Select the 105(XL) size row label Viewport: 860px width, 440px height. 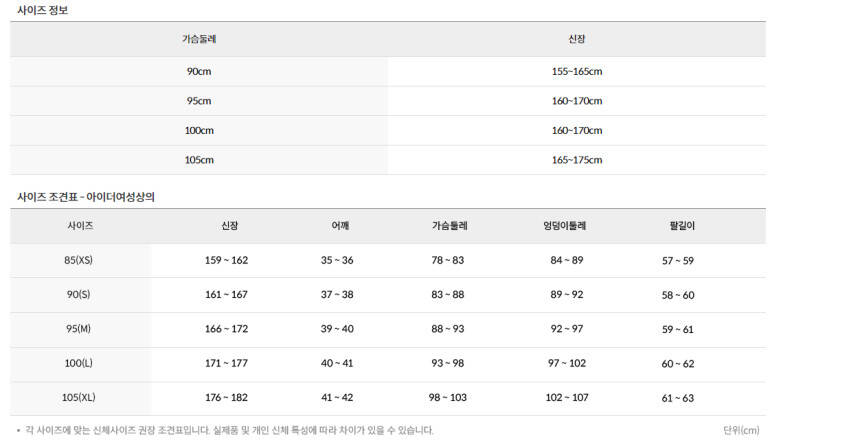(78, 398)
